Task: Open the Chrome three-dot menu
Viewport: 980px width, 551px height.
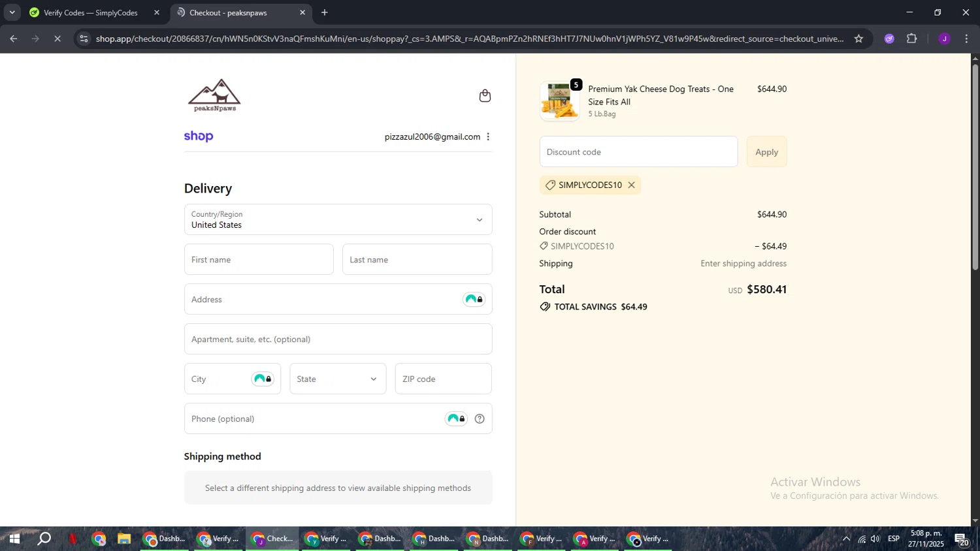Action: click(x=966, y=39)
